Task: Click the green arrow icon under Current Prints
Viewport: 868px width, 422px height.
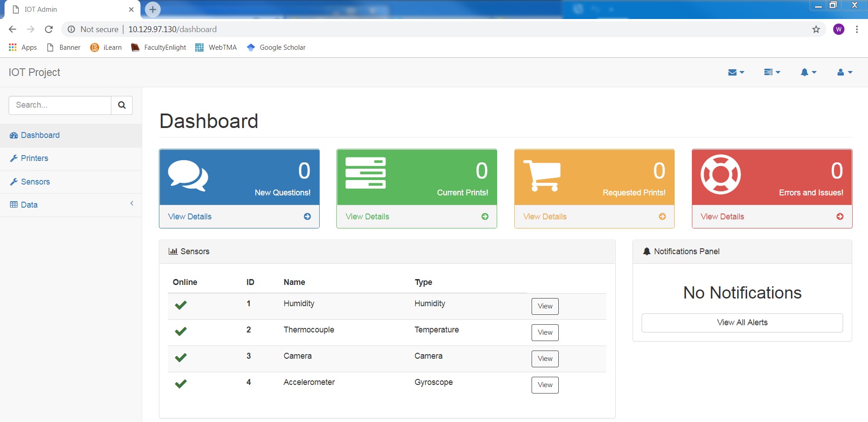Action: point(484,217)
